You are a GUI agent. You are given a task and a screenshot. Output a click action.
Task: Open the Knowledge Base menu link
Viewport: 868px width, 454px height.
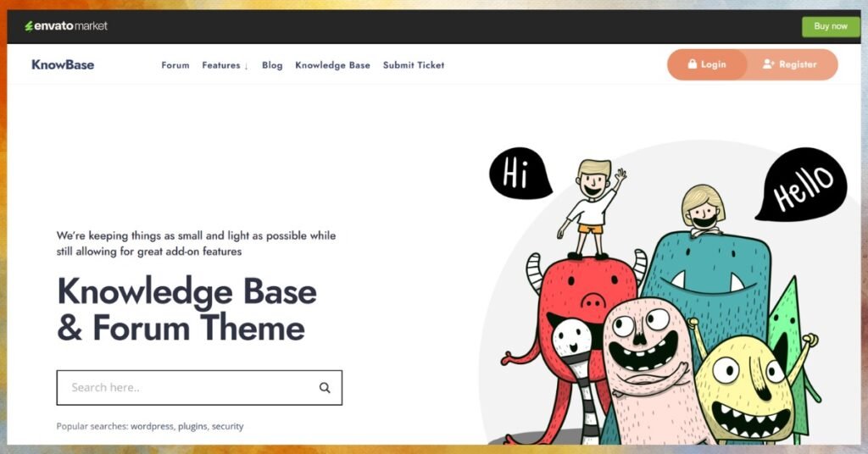(332, 65)
